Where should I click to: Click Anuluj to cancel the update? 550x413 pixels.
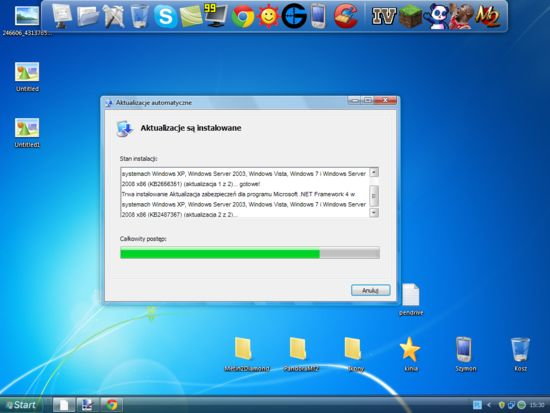(370, 290)
